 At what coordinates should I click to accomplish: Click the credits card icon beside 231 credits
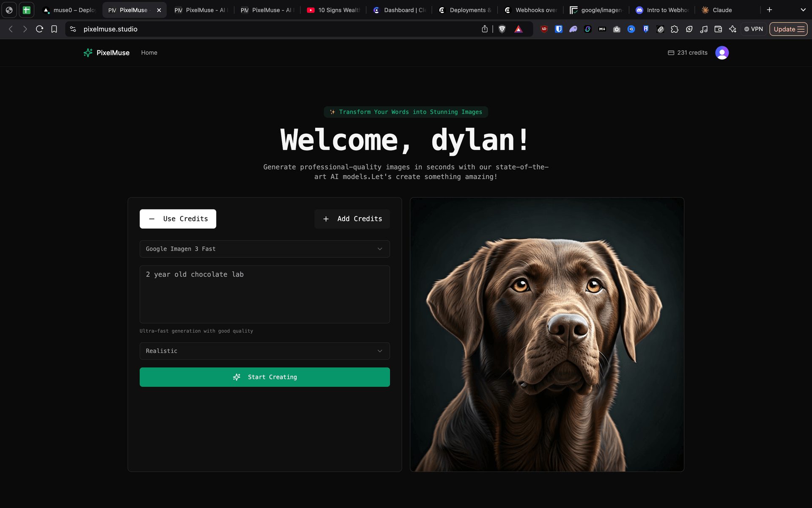pyautogui.click(x=671, y=52)
